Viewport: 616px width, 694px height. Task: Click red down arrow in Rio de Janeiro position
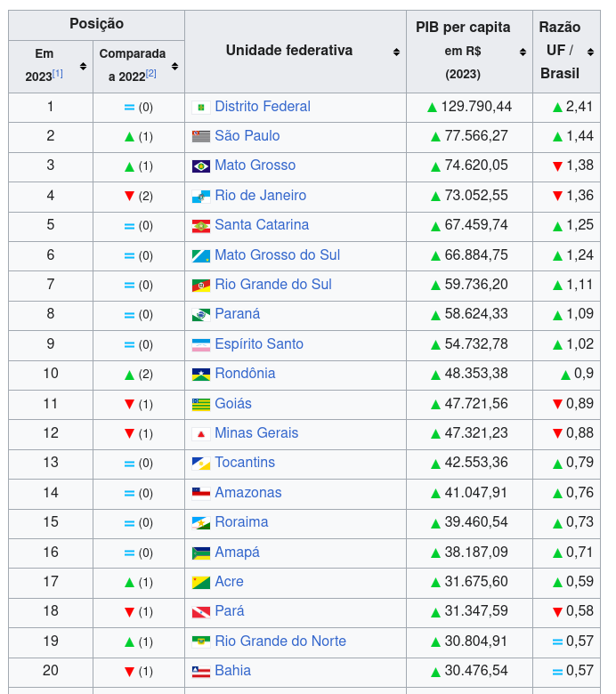tap(129, 196)
